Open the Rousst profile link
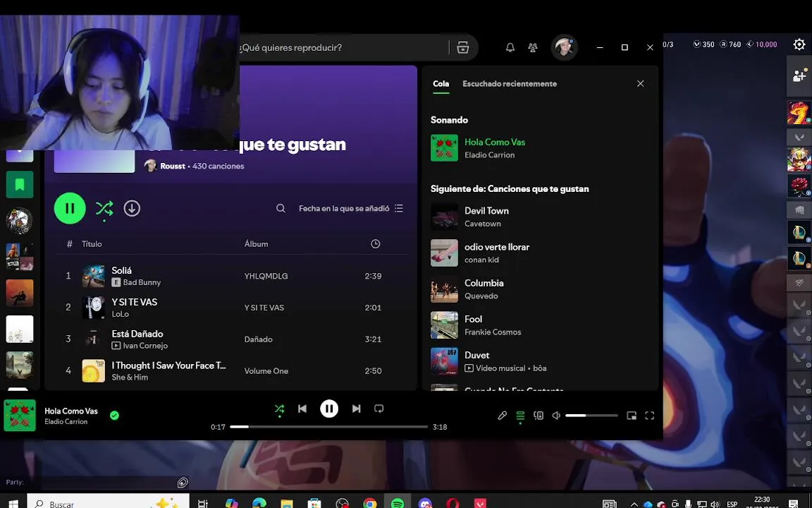 [x=173, y=166]
